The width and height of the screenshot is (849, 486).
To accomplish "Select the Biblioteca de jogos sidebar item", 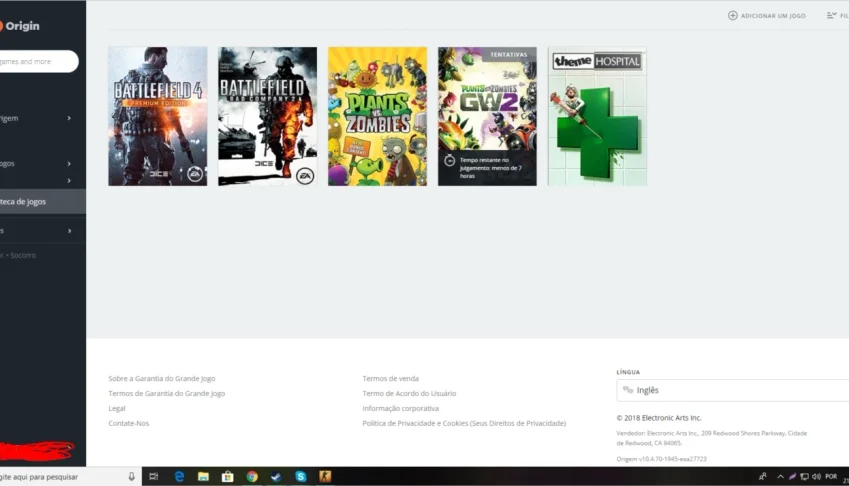I will pos(43,201).
